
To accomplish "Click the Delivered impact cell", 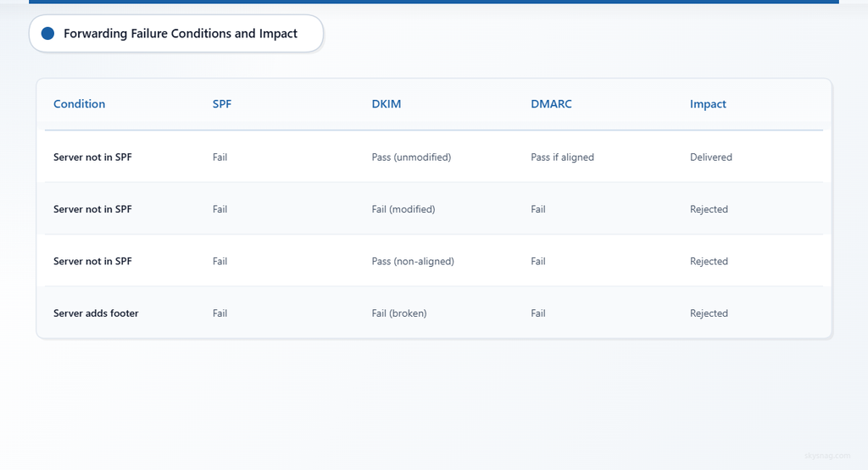I will click(x=711, y=157).
